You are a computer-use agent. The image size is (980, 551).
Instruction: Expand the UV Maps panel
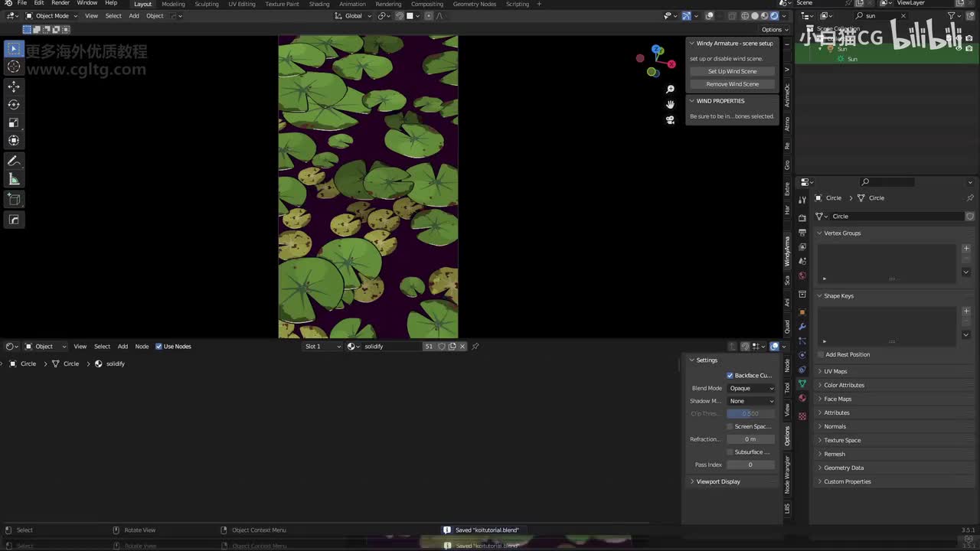[835, 371]
